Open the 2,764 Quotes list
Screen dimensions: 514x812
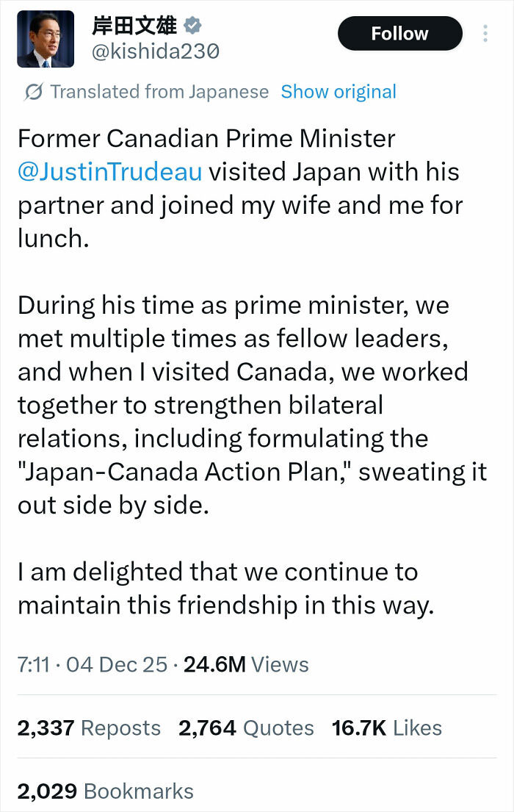click(246, 727)
